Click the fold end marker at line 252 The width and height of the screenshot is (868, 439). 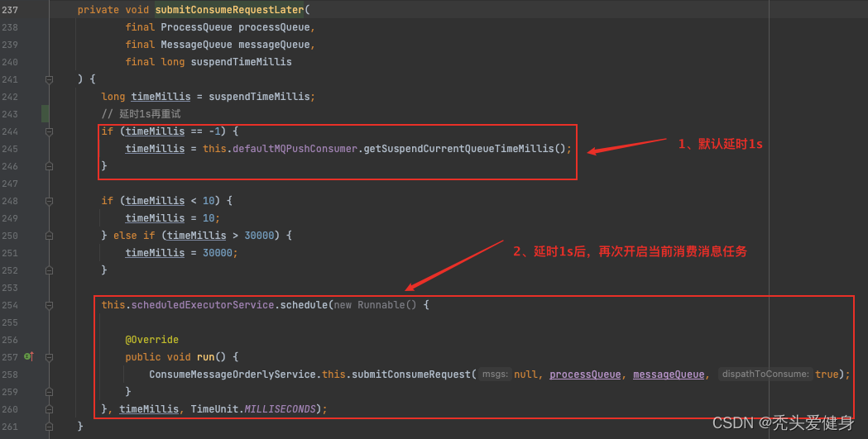(x=49, y=270)
